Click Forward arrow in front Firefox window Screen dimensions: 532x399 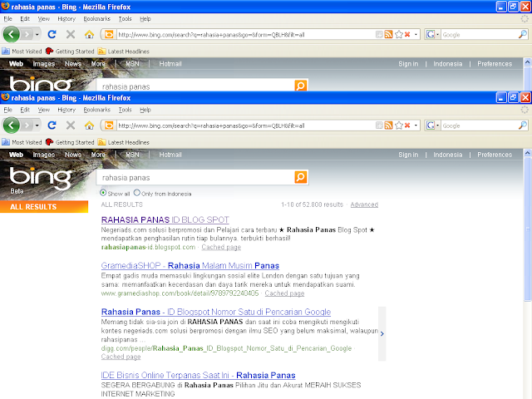[27, 126]
